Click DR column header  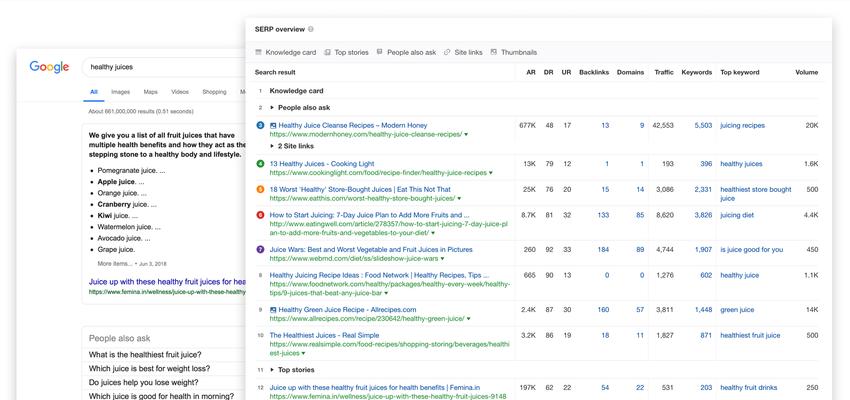point(549,72)
